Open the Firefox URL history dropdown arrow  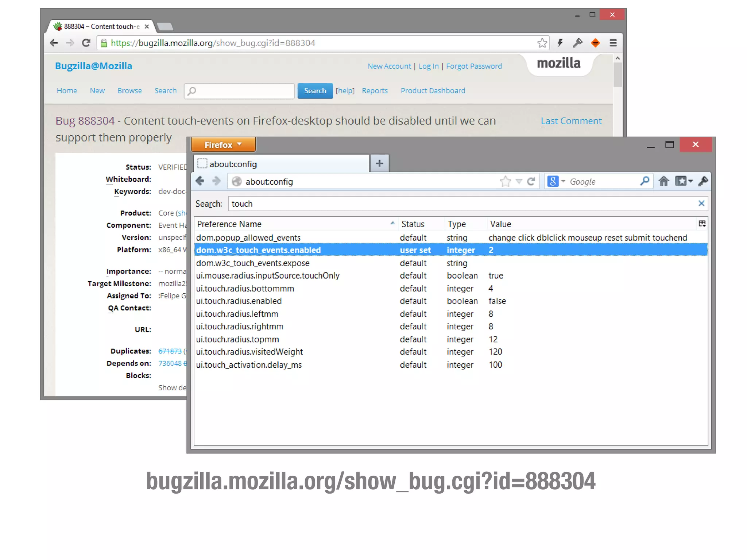(x=519, y=181)
